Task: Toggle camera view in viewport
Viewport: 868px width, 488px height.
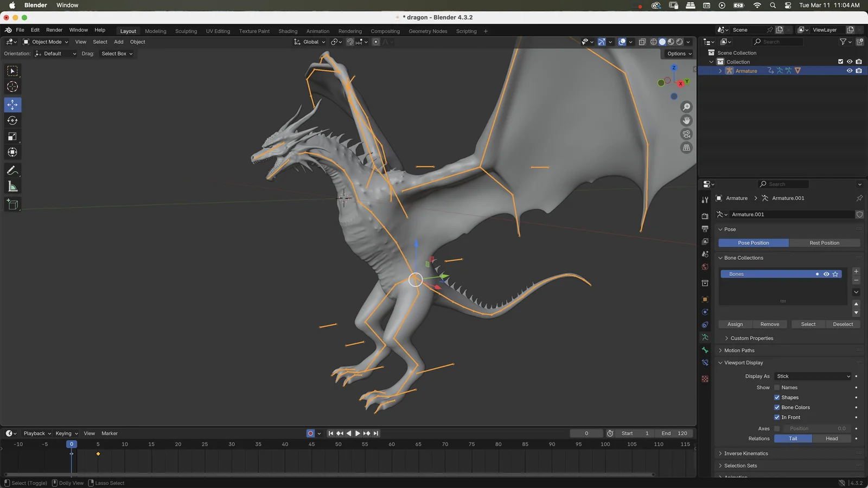Action: pos(686,134)
